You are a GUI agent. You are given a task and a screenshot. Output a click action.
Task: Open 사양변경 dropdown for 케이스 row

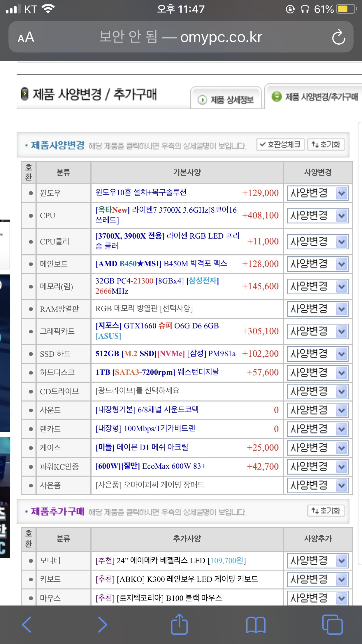(318, 448)
